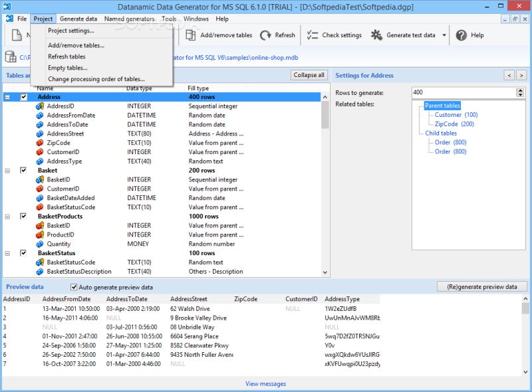The height and width of the screenshot is (392, 532).
Task: Click the blue dice icon beside AddressFromDate
Action: [x=39, y=115]
